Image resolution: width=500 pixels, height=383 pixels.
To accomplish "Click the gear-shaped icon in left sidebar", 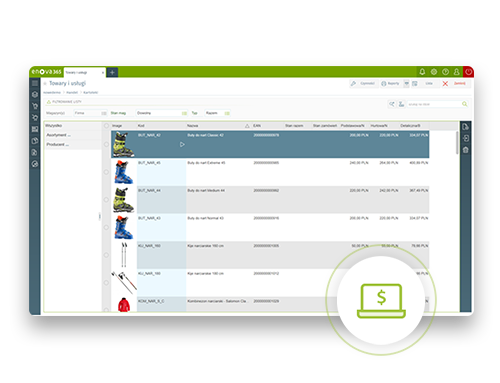I will [35, 118].
